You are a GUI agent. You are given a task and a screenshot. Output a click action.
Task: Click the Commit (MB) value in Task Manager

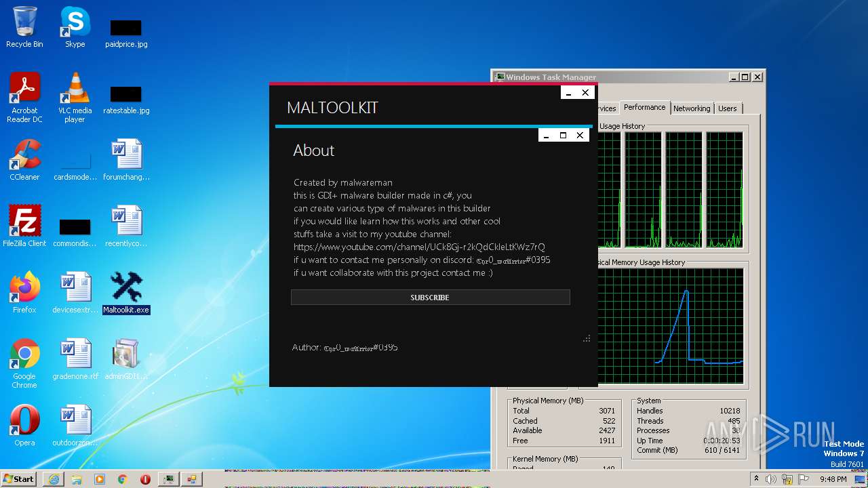tap(722, 450)
